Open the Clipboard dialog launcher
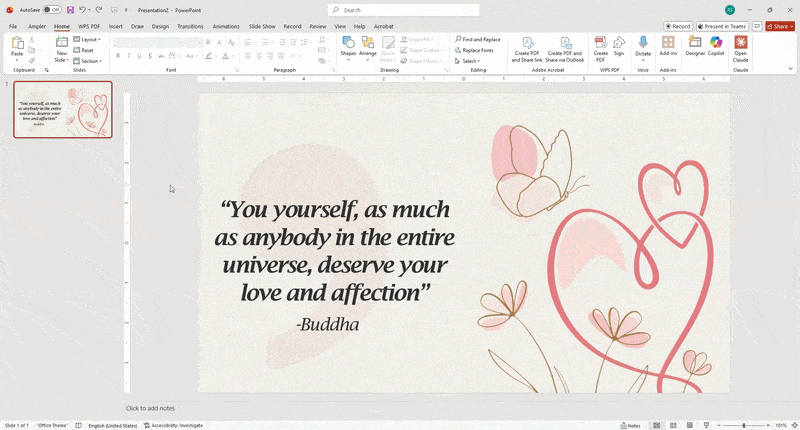Viewport: 800px width, 430px height. (x=46, y=70)
